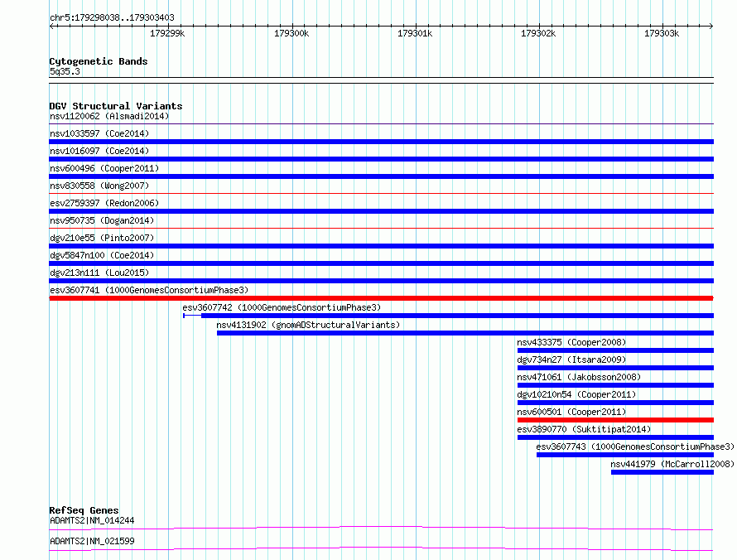Click esv3607742 (1000GenomesConsortiumPhase3) label
The image size is (737, 560).
282,307
